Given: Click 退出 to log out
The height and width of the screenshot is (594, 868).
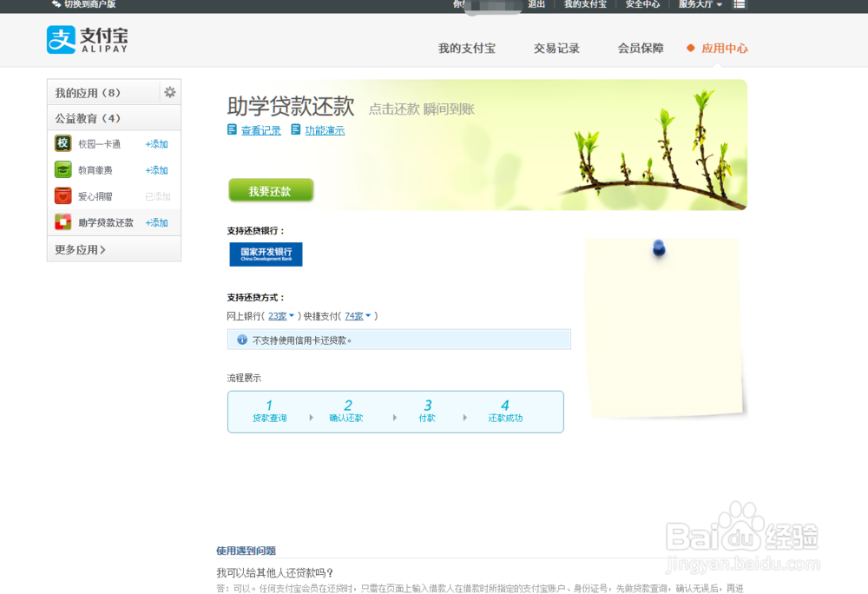Looking at the screenshot, I should (x=536, y=4).
